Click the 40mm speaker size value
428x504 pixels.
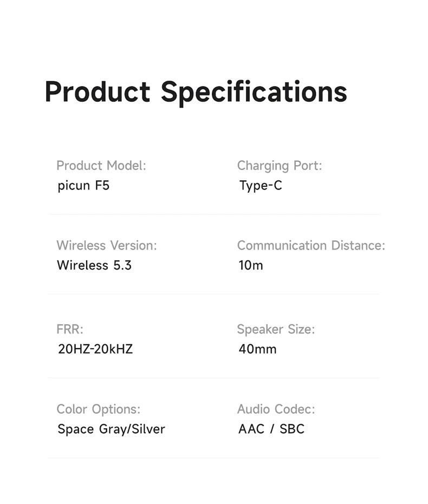257,349
